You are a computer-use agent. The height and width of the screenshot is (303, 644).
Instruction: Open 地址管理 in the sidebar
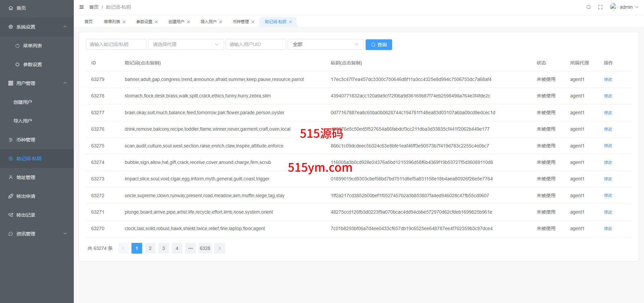[26, 177]
